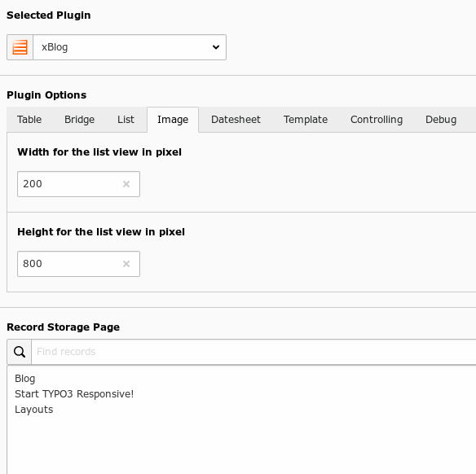Select Start TYPO3 Responsive! list entry
The height and width of the screenshot is (474, 476).
(74, 394)
